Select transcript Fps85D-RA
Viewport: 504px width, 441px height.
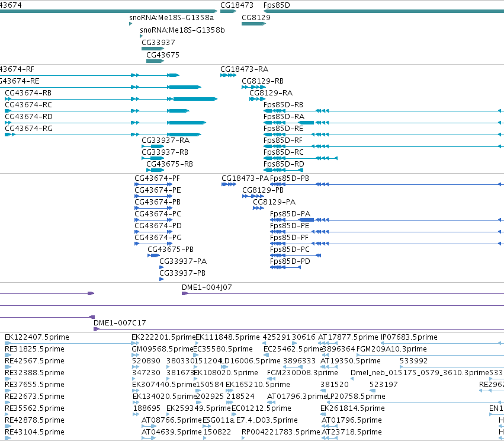pyautogui.click(x=284, y=117)
